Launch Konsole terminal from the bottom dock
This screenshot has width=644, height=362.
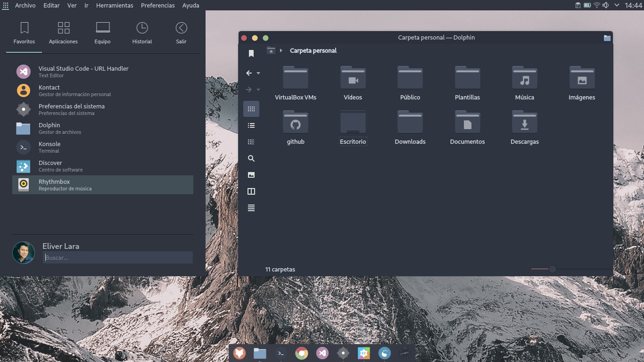[281, 353]
